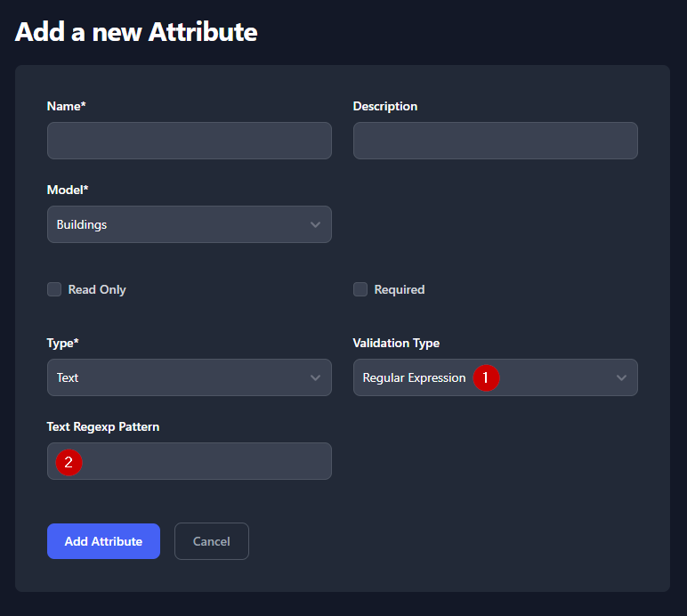Click the Add a new Attribute heading

coord(136,32)
